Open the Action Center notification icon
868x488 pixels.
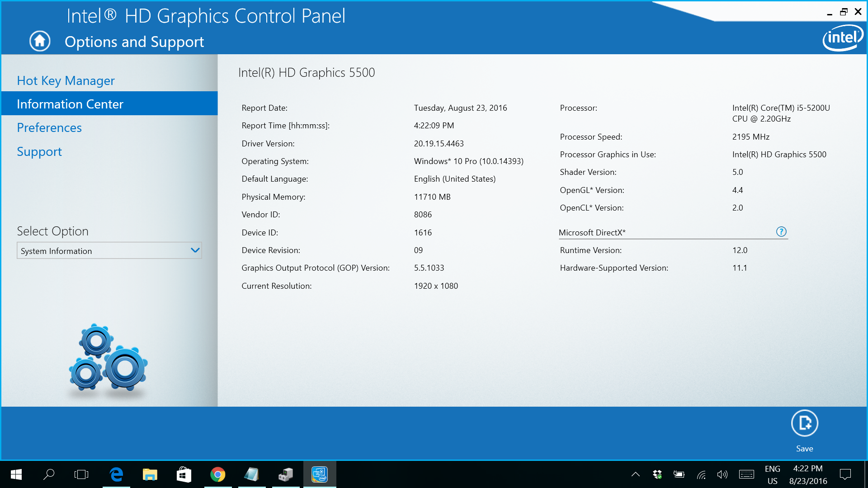click(844, 474)
